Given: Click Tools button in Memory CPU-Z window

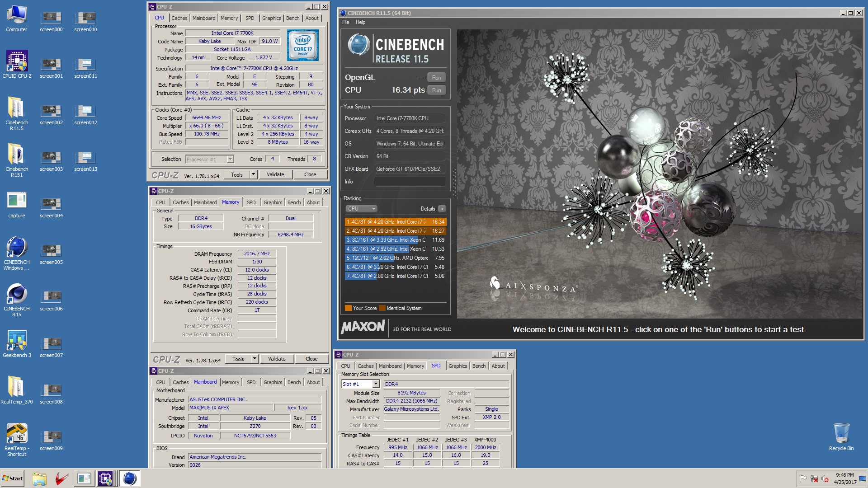Looking at the screenshot, I should pos(238,359).
